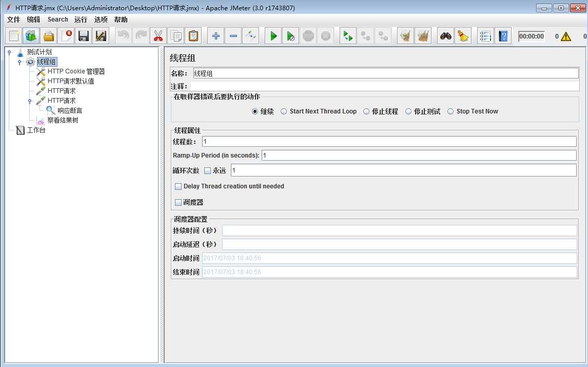Click the Help question mark icon
This screenshot has height=367, width=588.
503,36
